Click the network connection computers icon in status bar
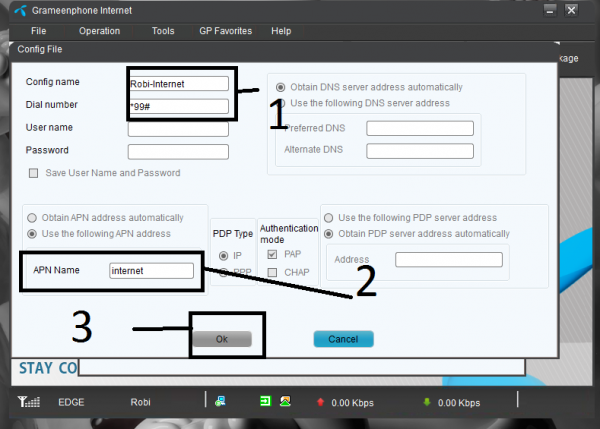The image size is (600, 429). (x=220, y=401)
